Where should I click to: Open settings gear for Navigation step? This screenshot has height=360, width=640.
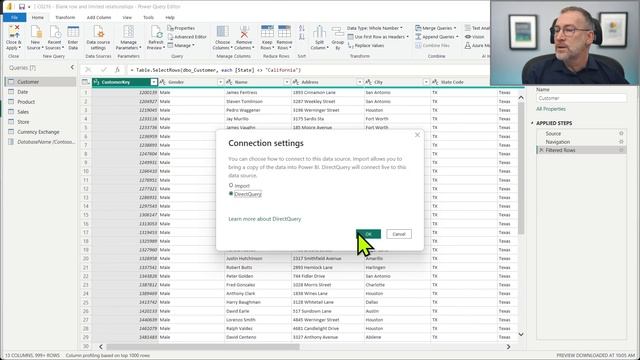pos(621,142)
